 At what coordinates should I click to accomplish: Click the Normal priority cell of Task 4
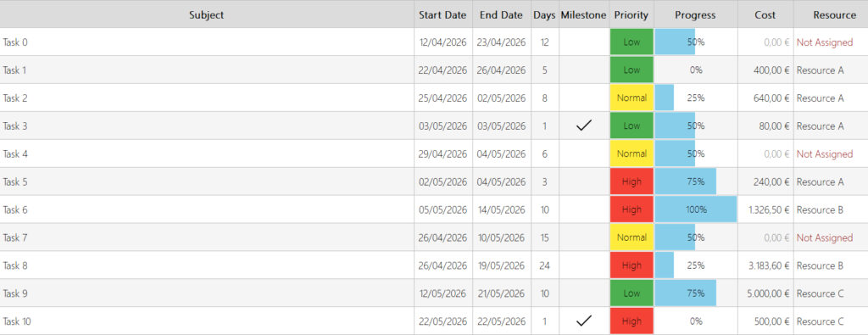[x=632, y=154]
